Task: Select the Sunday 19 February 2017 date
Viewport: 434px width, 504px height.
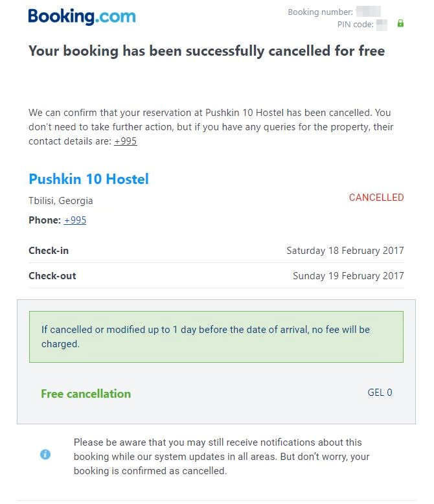Action: point(348,276)
